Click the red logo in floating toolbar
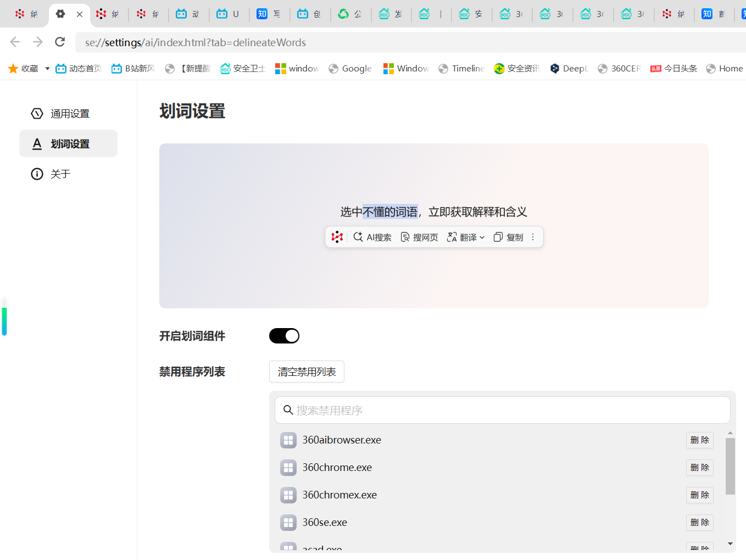This screenshot has width=746, height=560. coord(337,237)
